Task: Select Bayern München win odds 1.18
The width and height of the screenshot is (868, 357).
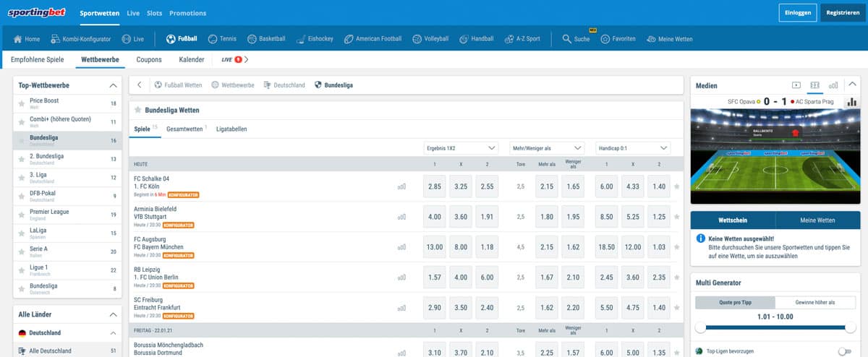Action: tap(488, 247)
